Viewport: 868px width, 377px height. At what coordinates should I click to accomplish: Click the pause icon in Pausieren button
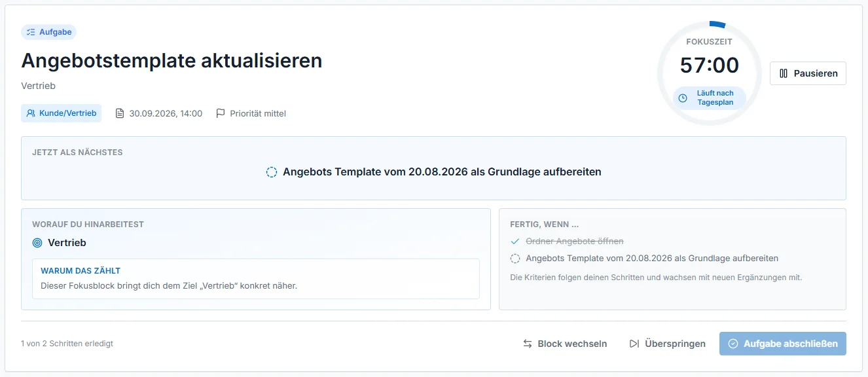pyautogui.click(x=784, y=73)
